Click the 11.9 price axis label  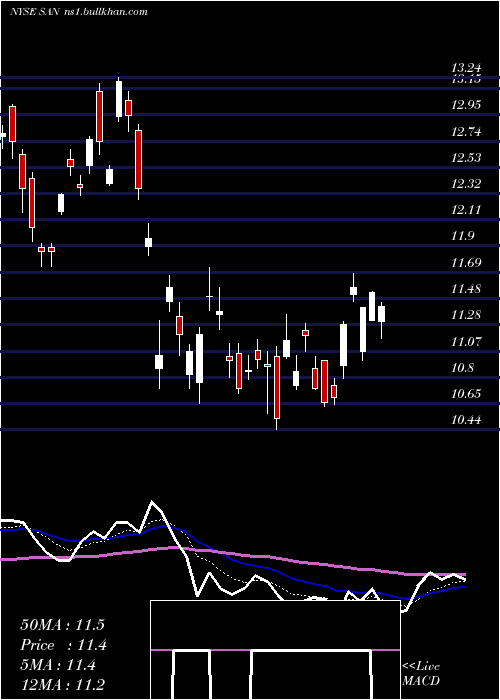(462, 236)
